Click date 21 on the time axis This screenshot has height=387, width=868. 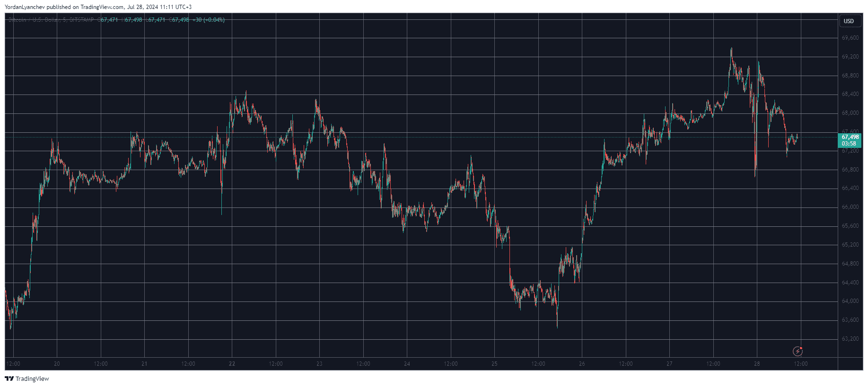click(144, 364)
